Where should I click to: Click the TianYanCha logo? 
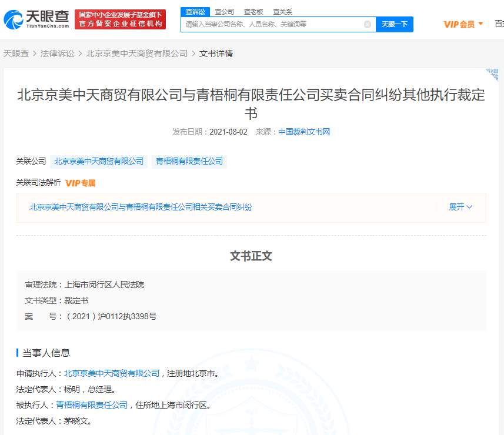point(36,19)
